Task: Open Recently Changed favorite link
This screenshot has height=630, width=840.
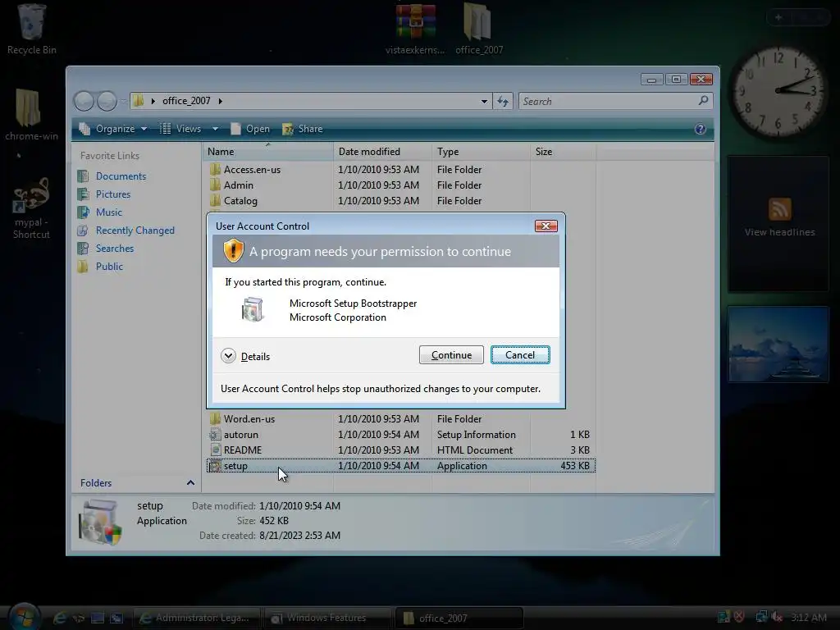Action: 135,231
